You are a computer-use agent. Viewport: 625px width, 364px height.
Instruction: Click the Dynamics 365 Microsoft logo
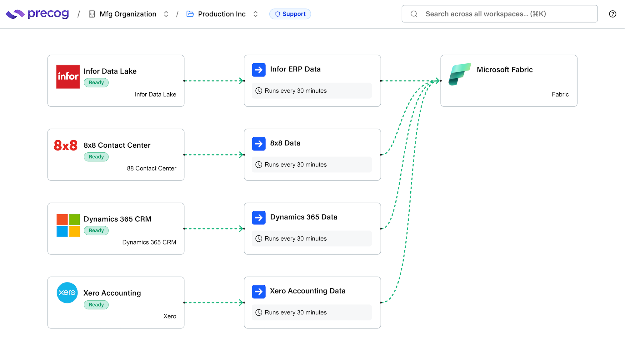[68, 225]
